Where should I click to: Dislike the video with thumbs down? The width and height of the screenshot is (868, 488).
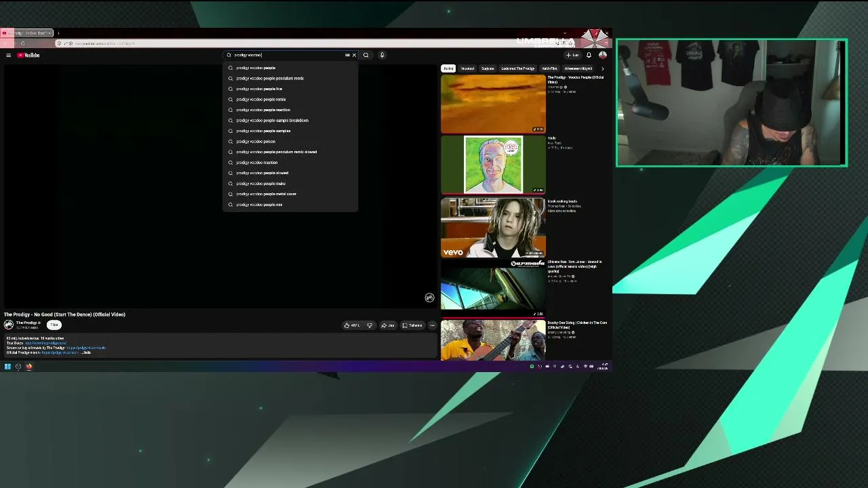370,325
